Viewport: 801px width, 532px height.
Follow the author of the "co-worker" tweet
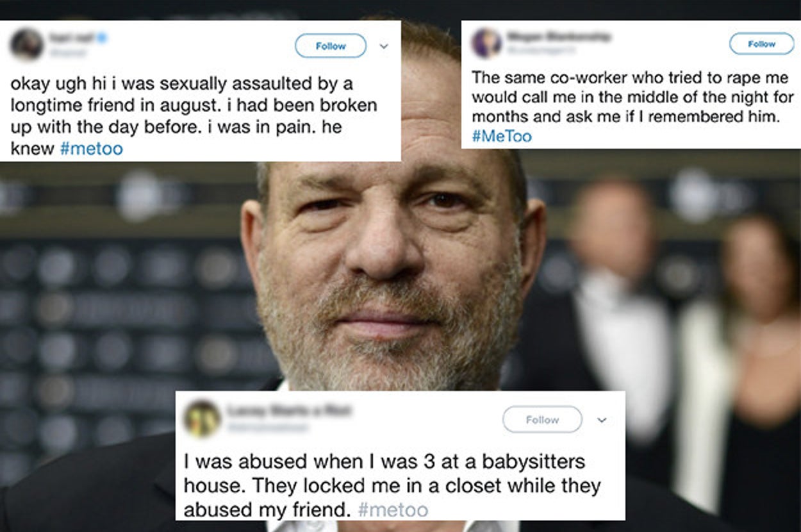point(761,44)
